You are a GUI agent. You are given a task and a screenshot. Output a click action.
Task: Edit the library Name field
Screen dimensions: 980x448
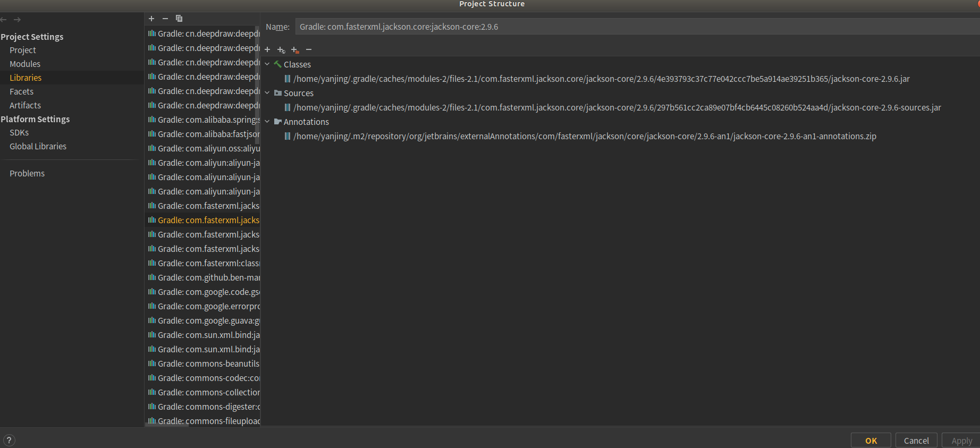tap(637, 27)
